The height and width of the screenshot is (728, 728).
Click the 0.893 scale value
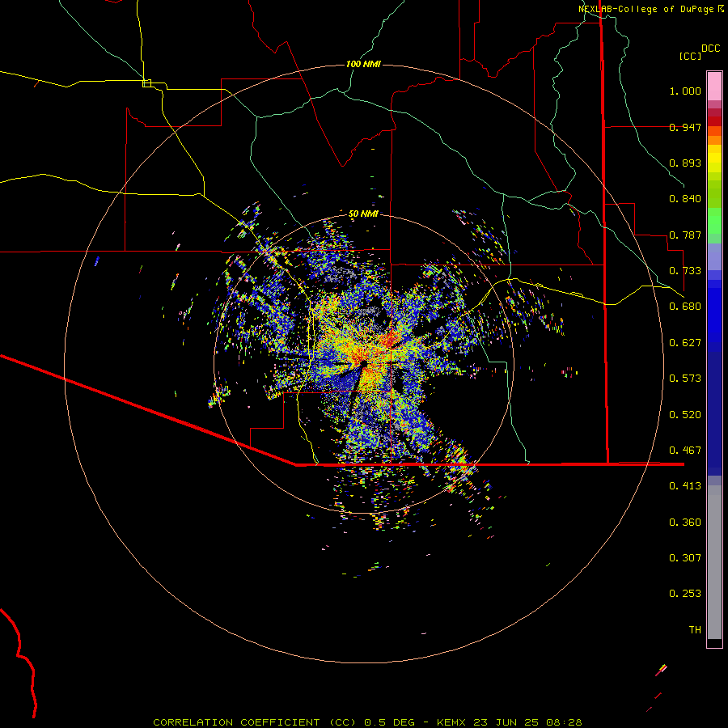pos(685,163)
